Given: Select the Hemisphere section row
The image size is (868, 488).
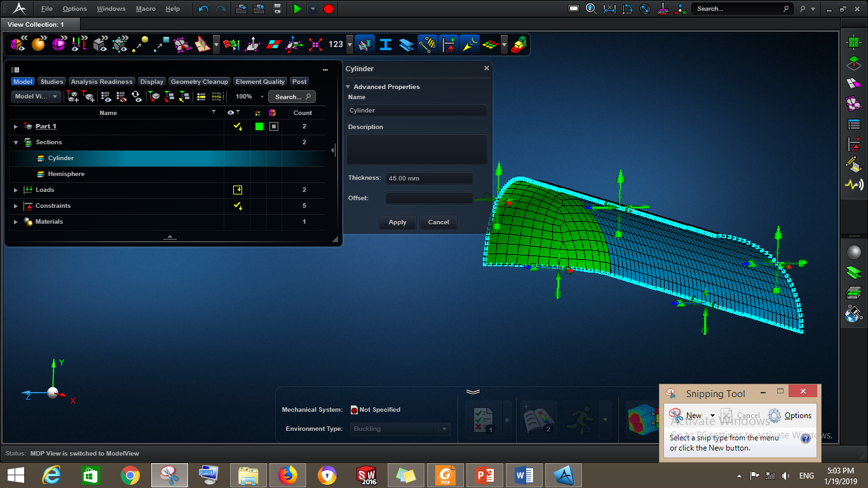Looking at the screenshot, I should tap(168, 174).
